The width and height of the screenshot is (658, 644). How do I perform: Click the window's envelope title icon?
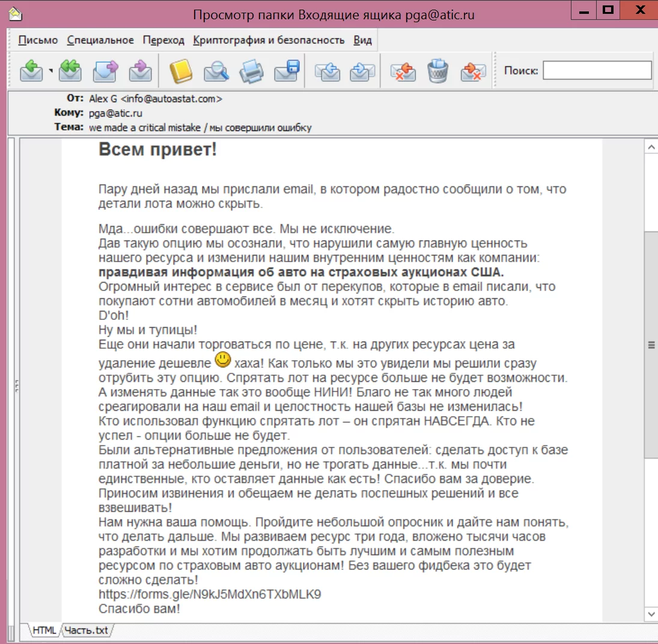pyautogui.click(x=15, y=14)
